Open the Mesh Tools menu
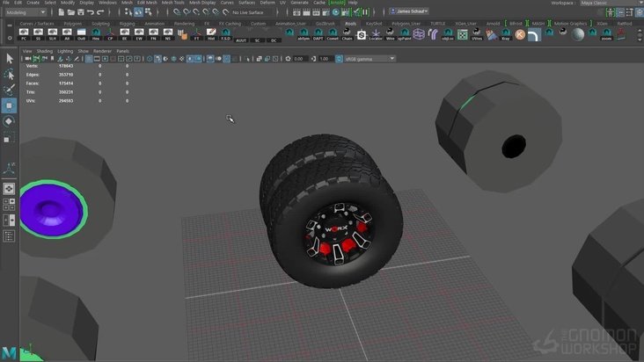 173,3
